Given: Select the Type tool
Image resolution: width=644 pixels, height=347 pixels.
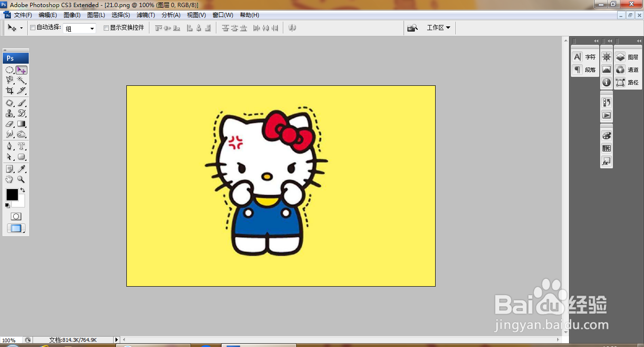Looking at the screenshot, I should tap(22, 146).
